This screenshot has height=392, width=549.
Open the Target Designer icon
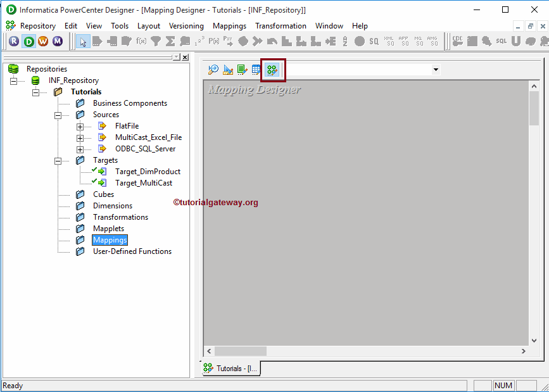pos(228,70)
